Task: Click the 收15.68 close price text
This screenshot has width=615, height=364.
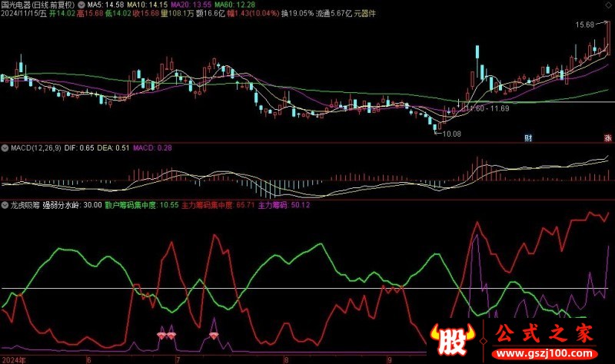Action: (146, 14)
